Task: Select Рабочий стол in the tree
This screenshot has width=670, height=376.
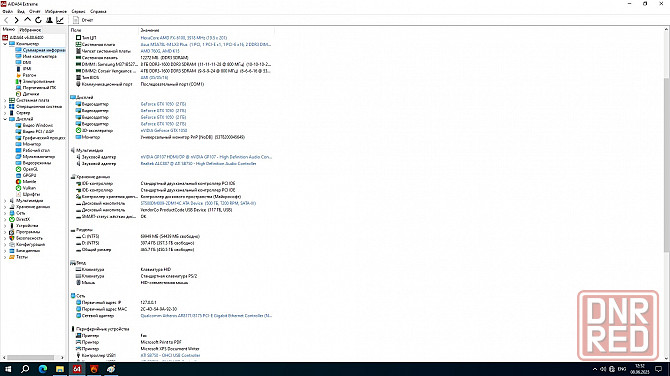Action: [33, 150]
